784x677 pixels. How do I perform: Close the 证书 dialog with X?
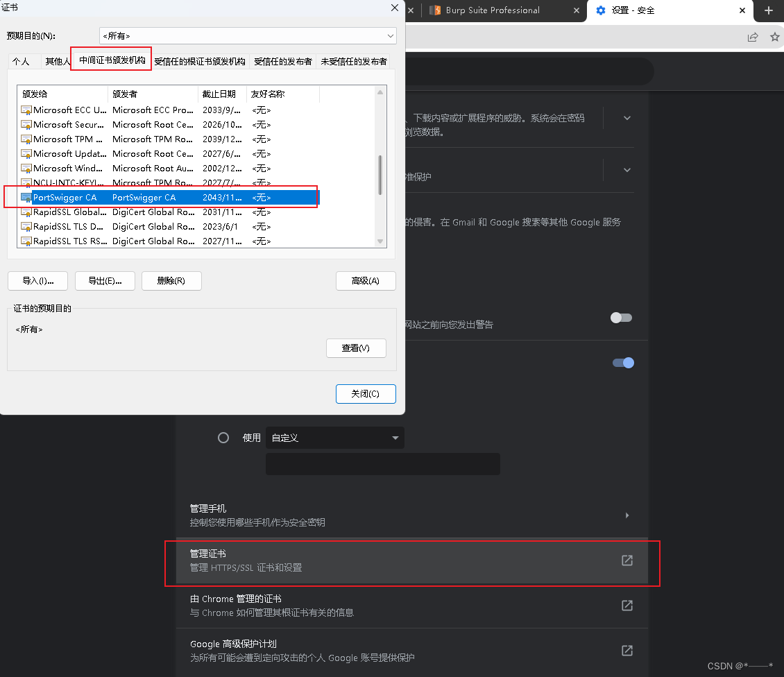395,8
